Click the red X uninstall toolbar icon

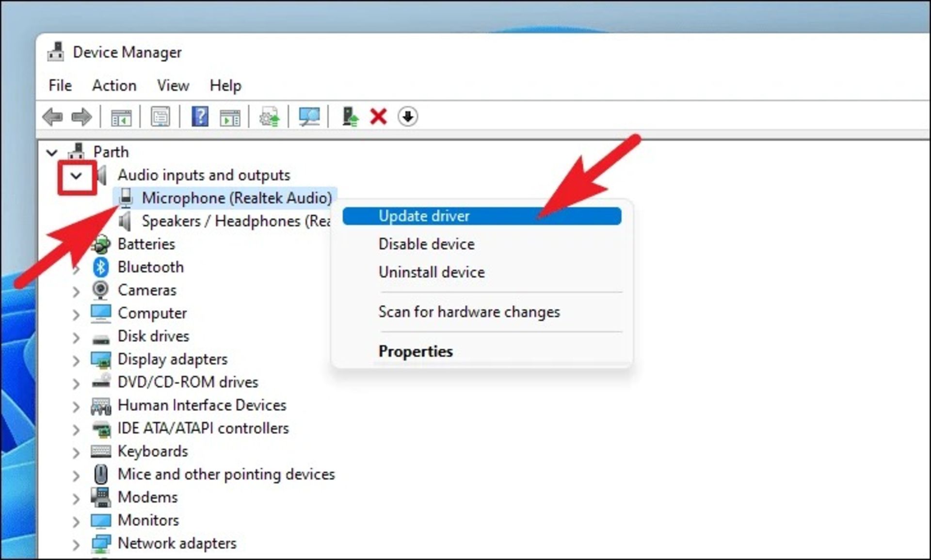click(x=378, y=117)
